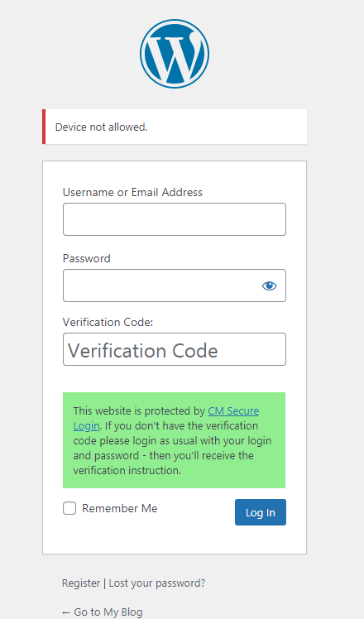Click the red bar on the error notice

[44, 127]
